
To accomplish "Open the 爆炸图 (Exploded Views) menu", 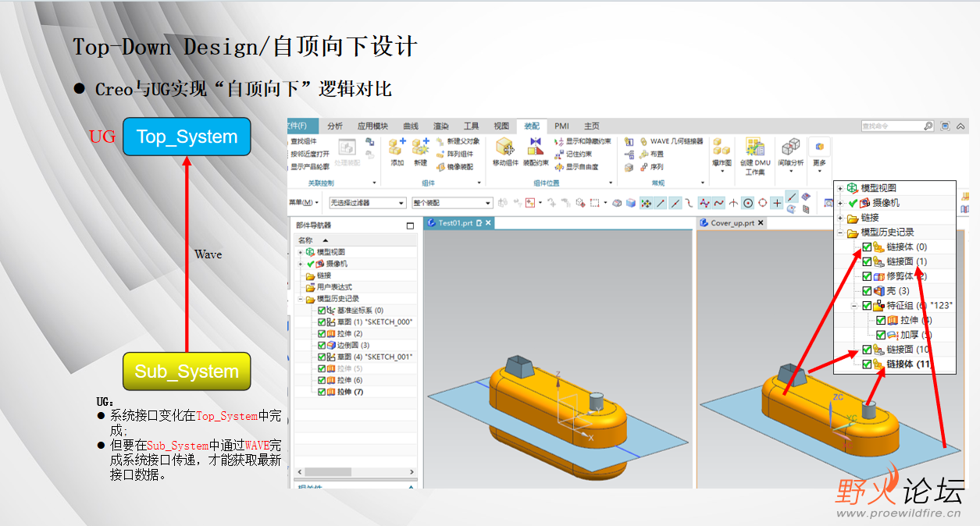I will 722,154.
